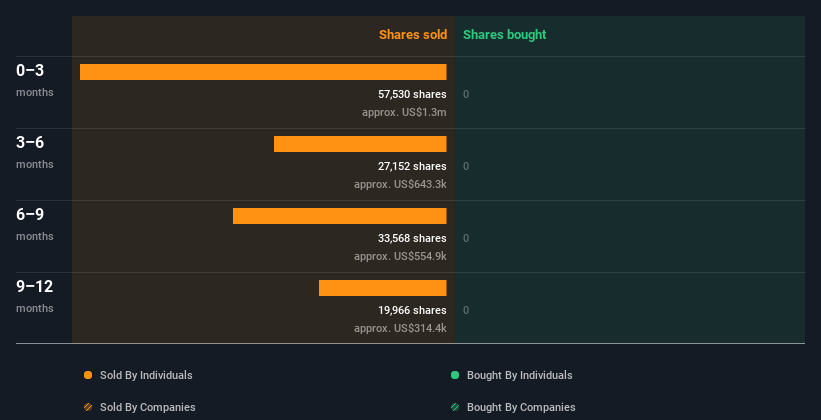Toggle the Sold By Companies legend label
This screenshot has width=821, height=420.
(148, 407)
